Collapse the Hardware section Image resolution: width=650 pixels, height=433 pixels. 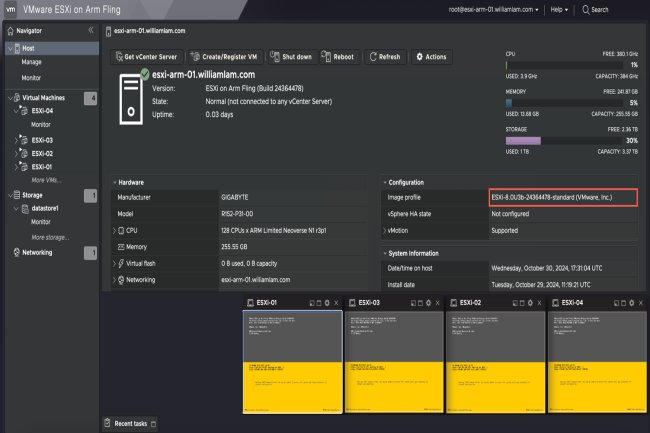[x=115, y=182]
